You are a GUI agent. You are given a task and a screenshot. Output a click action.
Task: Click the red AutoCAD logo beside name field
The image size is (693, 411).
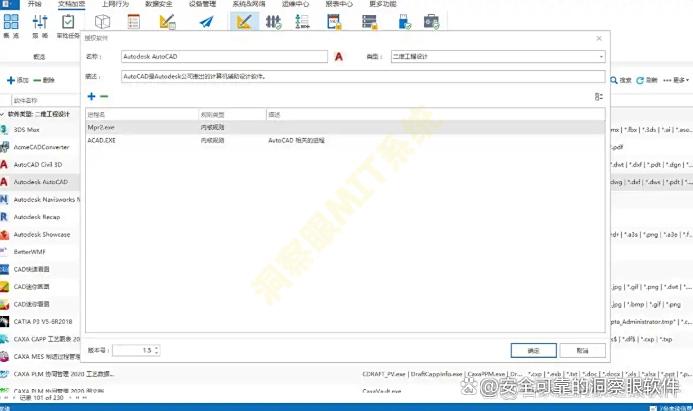(339, 57)
